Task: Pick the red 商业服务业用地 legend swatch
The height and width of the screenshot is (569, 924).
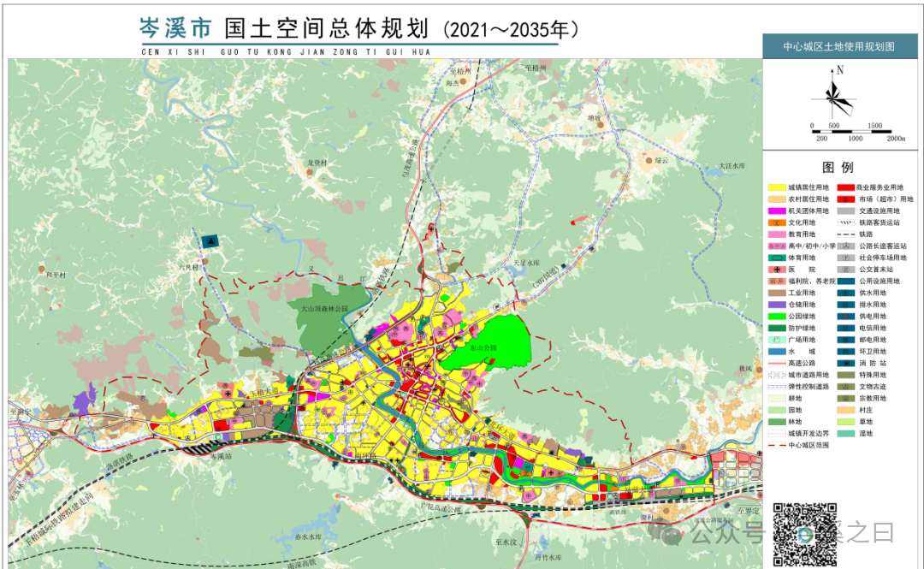Action: [x=846, y=187]
